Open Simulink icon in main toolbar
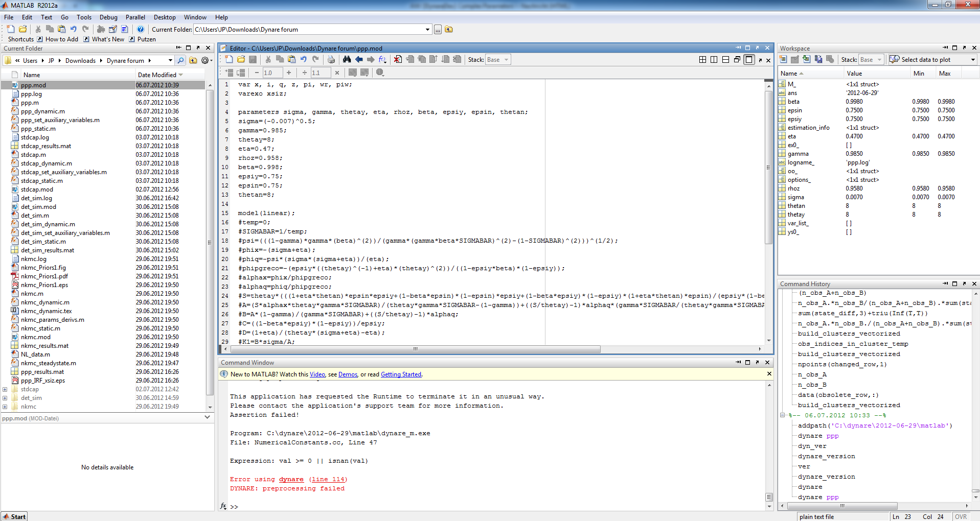The image size is (980, 521). 101,29
